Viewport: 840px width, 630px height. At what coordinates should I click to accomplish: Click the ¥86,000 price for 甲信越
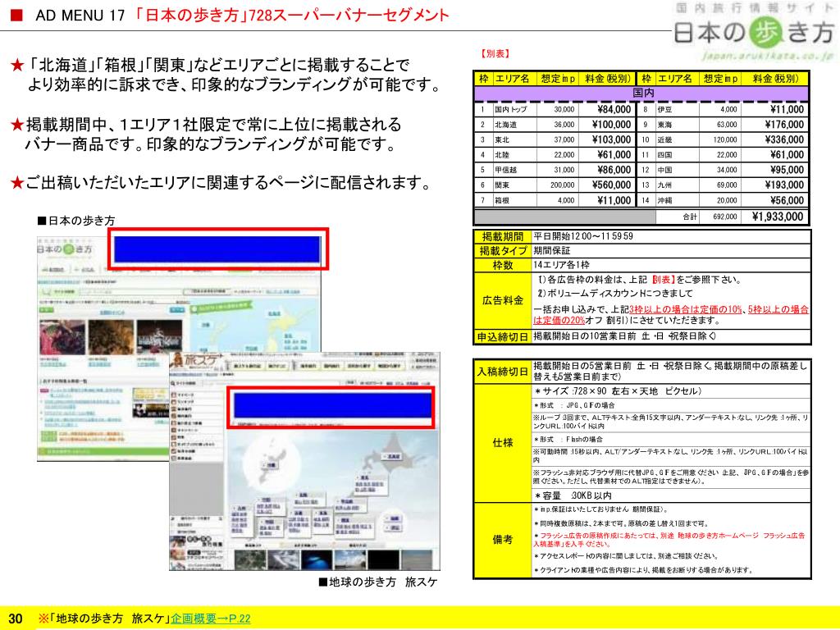[x=614, y=170]
